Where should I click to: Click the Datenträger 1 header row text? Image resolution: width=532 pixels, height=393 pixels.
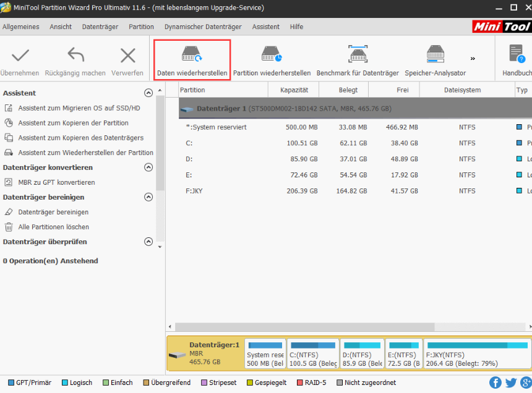[294, 109]
